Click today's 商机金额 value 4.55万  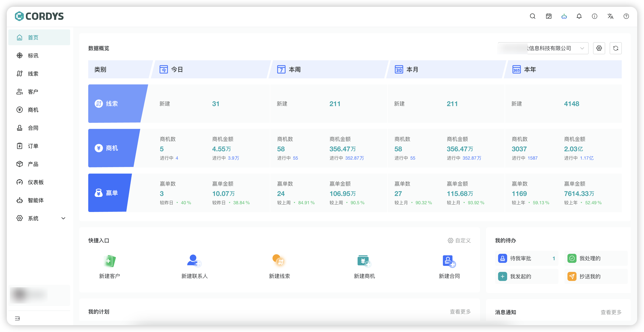(x=222, y=149)
